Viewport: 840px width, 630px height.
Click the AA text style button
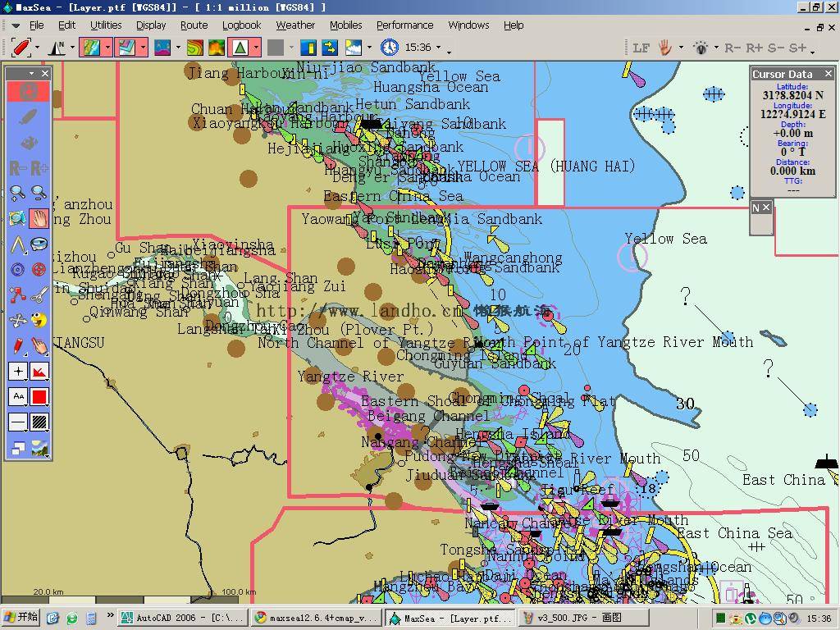click(x=18, y=396)
